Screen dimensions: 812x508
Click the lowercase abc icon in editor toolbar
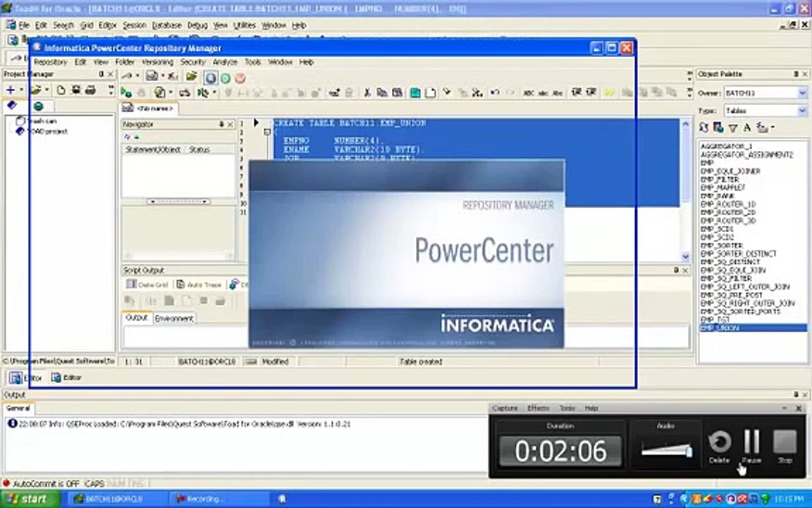543,93
